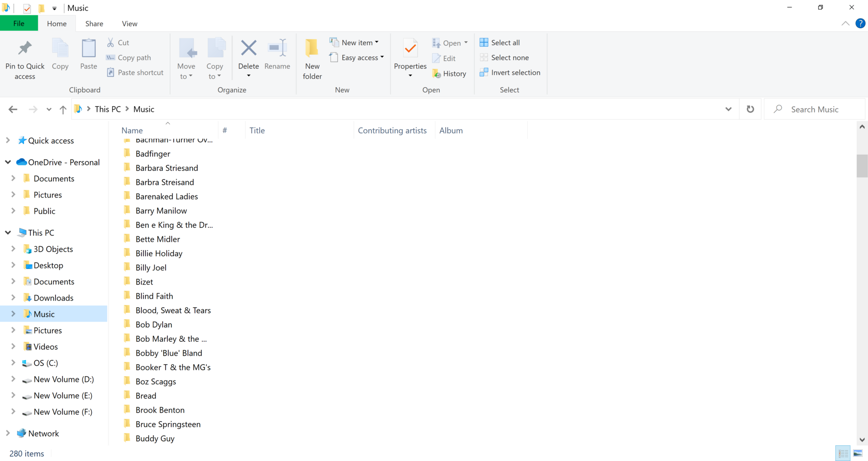
Task: Refresh the Music folder view
Action: point(750,109)
